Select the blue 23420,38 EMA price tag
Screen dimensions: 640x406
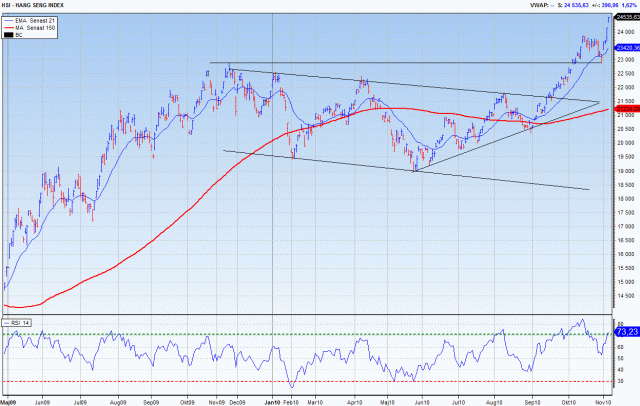pos(626,48)
